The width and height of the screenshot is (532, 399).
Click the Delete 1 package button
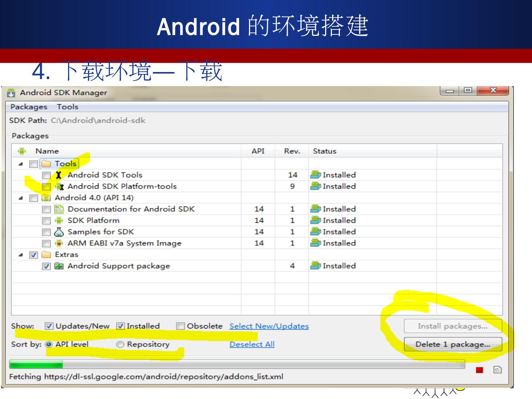pyautogui.click(x=453, y=344)
